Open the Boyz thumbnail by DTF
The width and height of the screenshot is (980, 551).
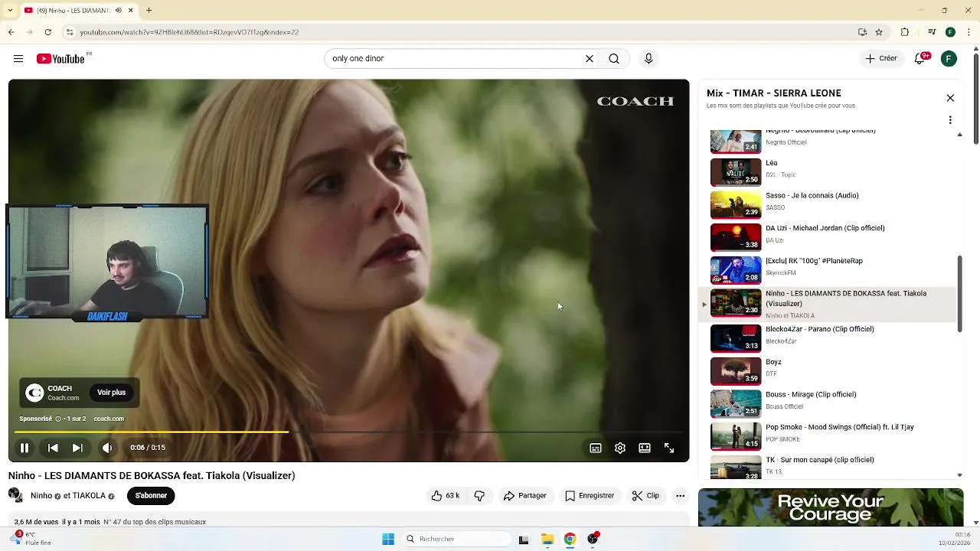tap(736, 371)
